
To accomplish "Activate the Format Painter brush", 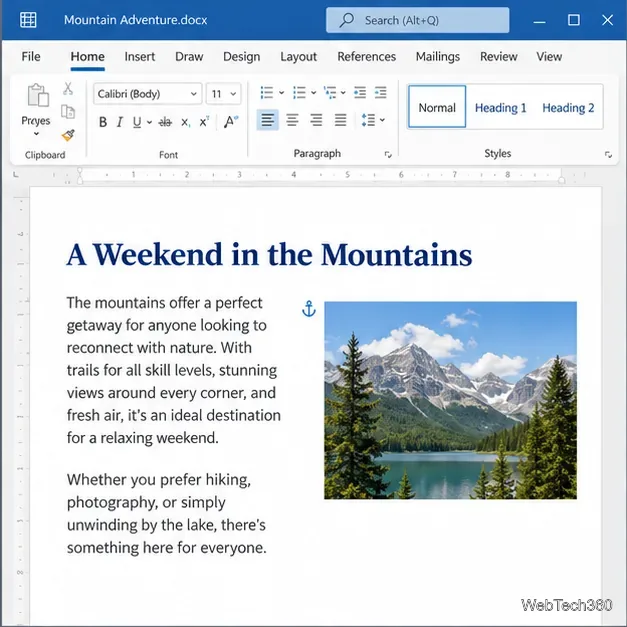I will (x=68, y=135).
